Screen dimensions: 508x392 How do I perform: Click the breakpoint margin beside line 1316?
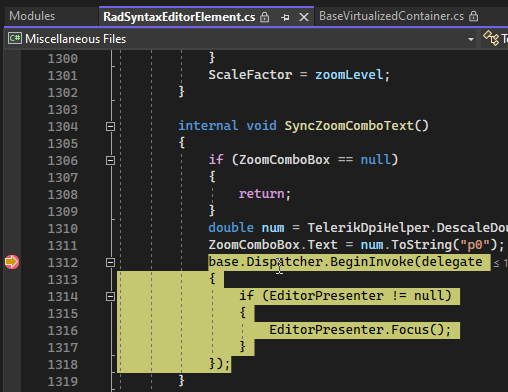click(12, 330)
